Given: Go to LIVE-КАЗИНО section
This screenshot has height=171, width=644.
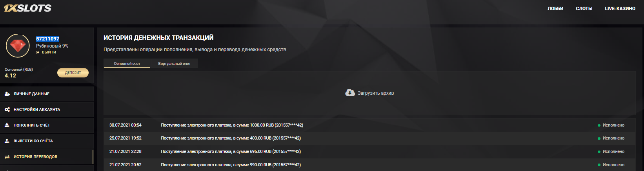Looking at the screenshot, I should [620, 9].
